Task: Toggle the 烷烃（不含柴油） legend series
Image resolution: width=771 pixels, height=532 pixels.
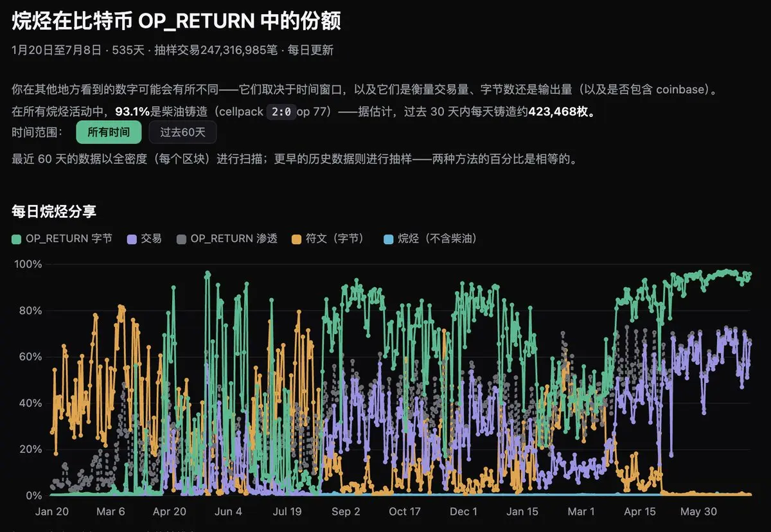Action: [430, 238]
